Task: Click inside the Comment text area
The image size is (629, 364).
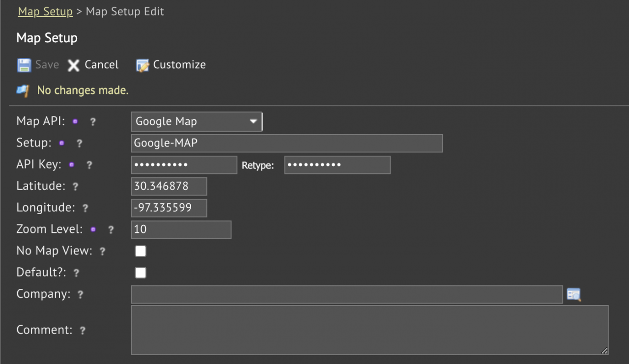Action: coord(370,330)
